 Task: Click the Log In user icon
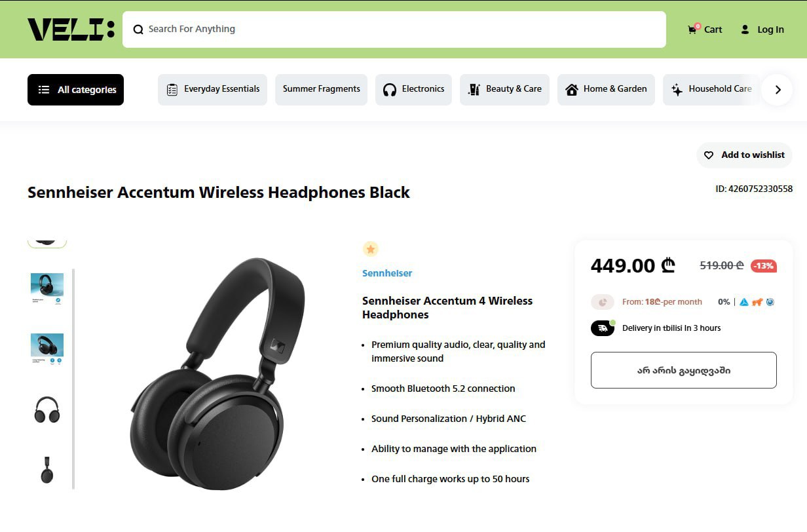(745, 29)
